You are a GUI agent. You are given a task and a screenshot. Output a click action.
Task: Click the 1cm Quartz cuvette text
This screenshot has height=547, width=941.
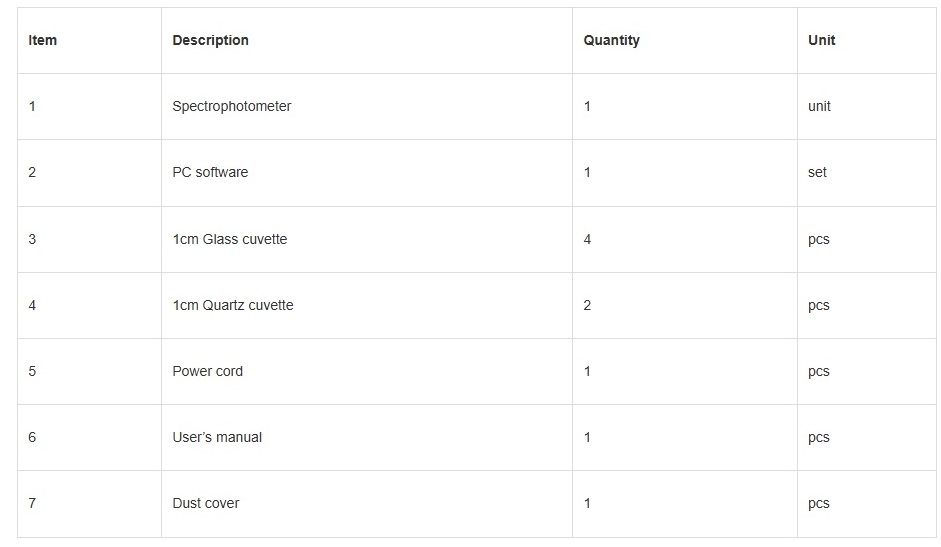(x=233, y=306)
